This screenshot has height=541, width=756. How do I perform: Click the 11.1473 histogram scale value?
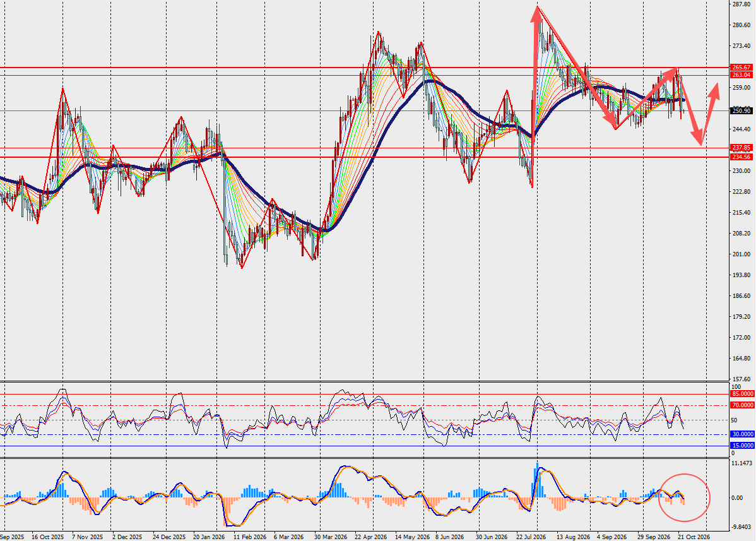(742, 463)
